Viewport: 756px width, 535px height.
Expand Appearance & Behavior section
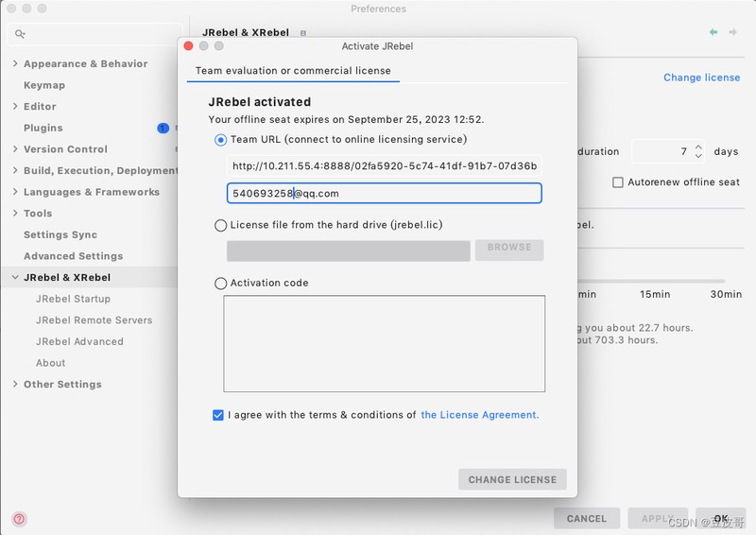pos(15,63)
